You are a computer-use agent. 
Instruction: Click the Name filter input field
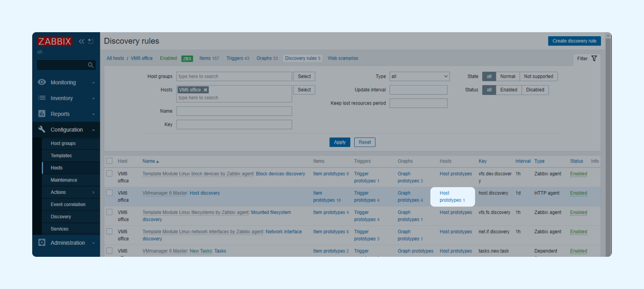click(234, 111)
